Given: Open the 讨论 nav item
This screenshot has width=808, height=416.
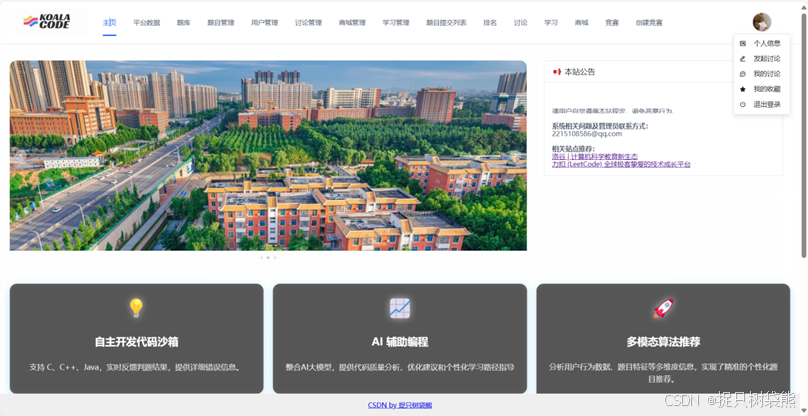Looking at the screenshot, I should 520,23.
